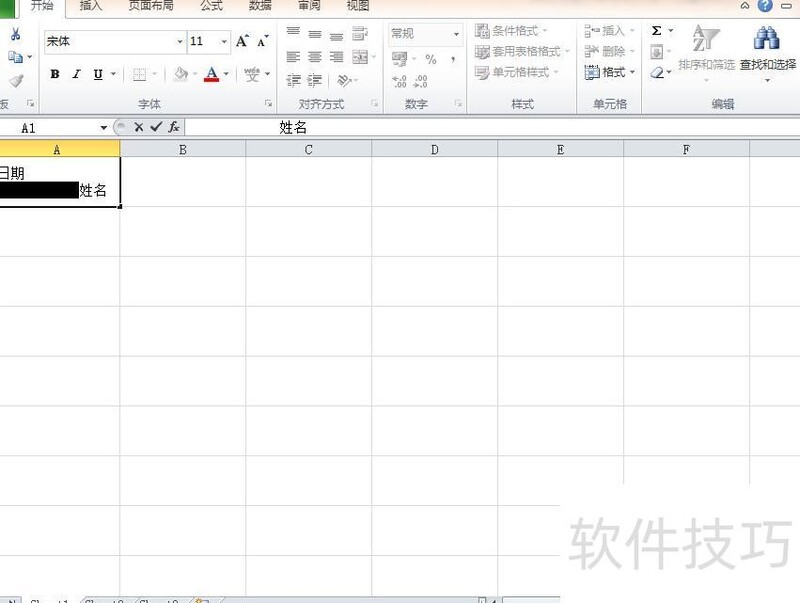
Task: Open 单元格样式 cell styles
Action: 516,72
